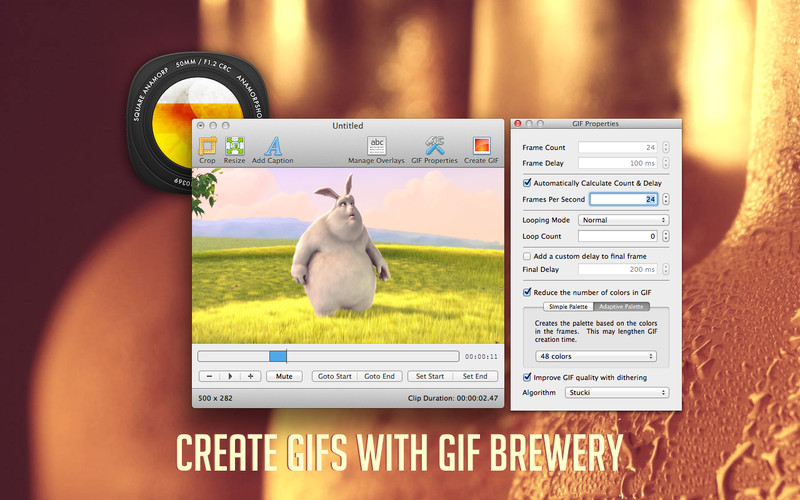Jump to clip start with Goto Start

(335, 376)
